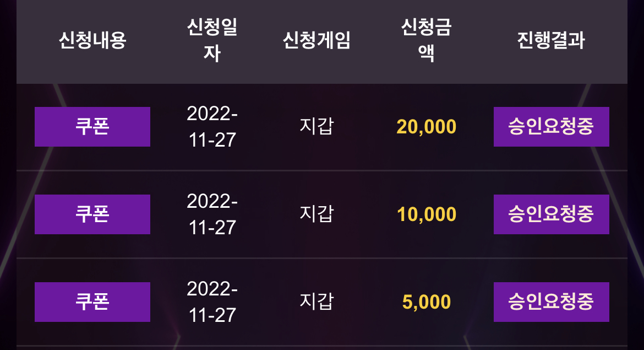Viewport: 644px width, 350px height.
Task: Select 승인요청중 status for the 5,000 request
Action: 551,302
